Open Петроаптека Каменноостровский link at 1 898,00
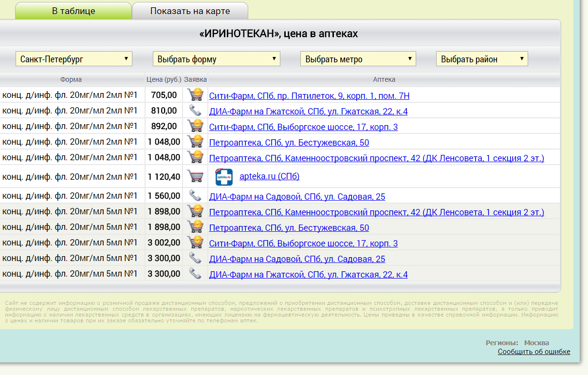Screen dimensions: 588x375 [x=377, y=212]
